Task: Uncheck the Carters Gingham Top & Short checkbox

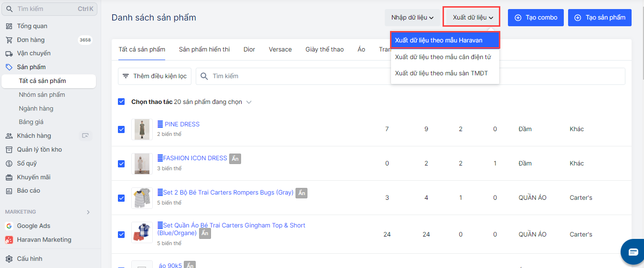Action: tap(121, 234)
